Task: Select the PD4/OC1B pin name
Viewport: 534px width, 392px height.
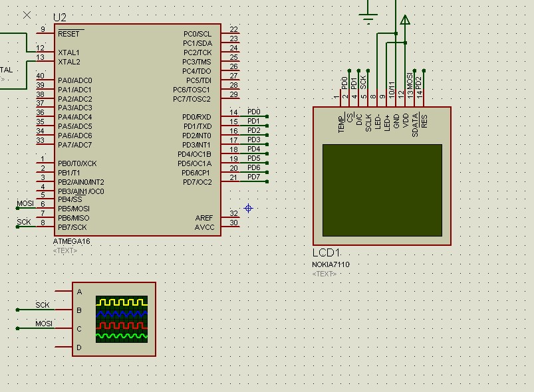Action: [194, 154]
